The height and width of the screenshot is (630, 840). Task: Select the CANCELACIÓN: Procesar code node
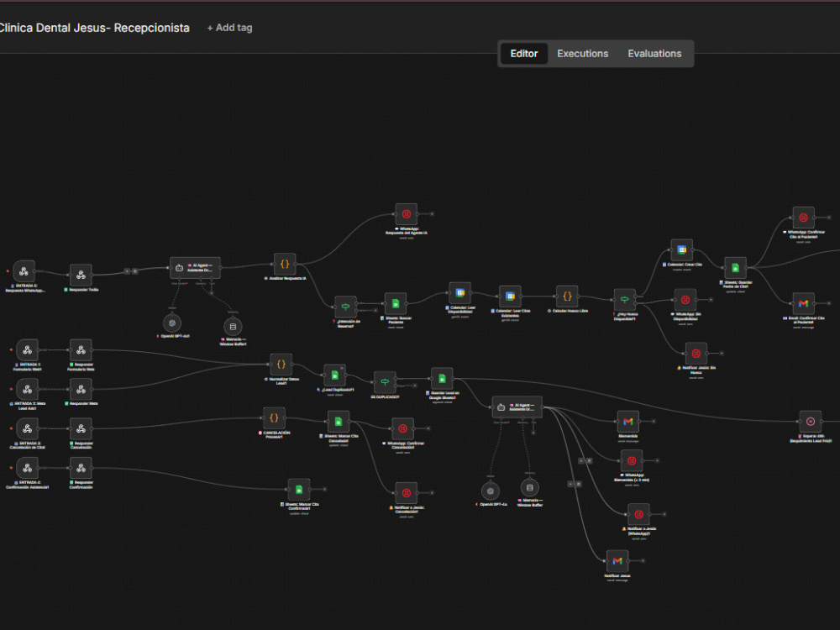coord(274,417)
